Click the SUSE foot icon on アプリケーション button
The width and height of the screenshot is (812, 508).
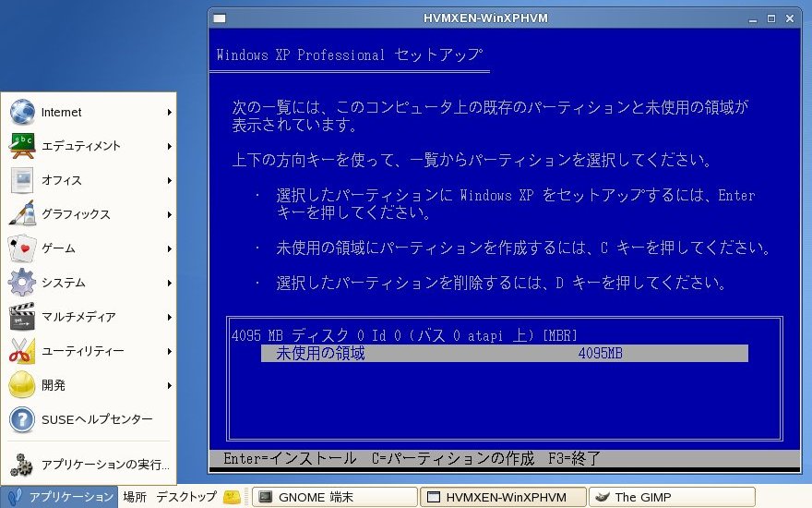(x=16, y=497)
